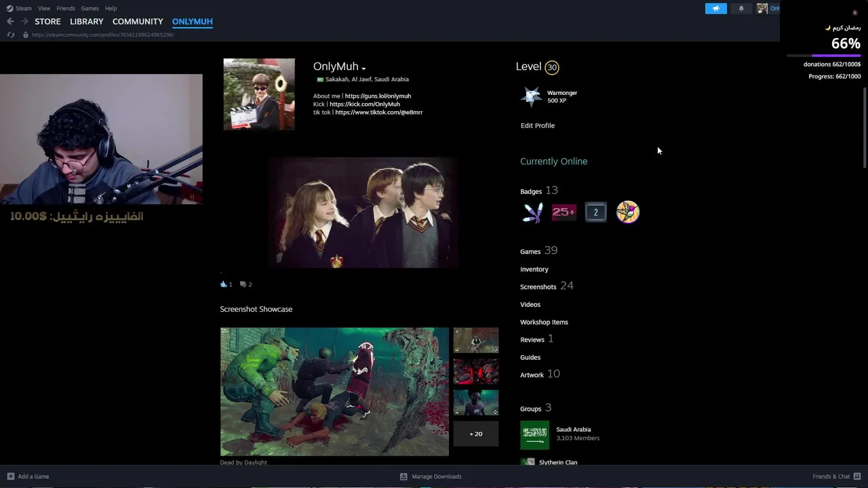This screenshot has height=488, width=868.
Task: Click the Saudi Arabia group icon
Action: [x=534, y=435]
